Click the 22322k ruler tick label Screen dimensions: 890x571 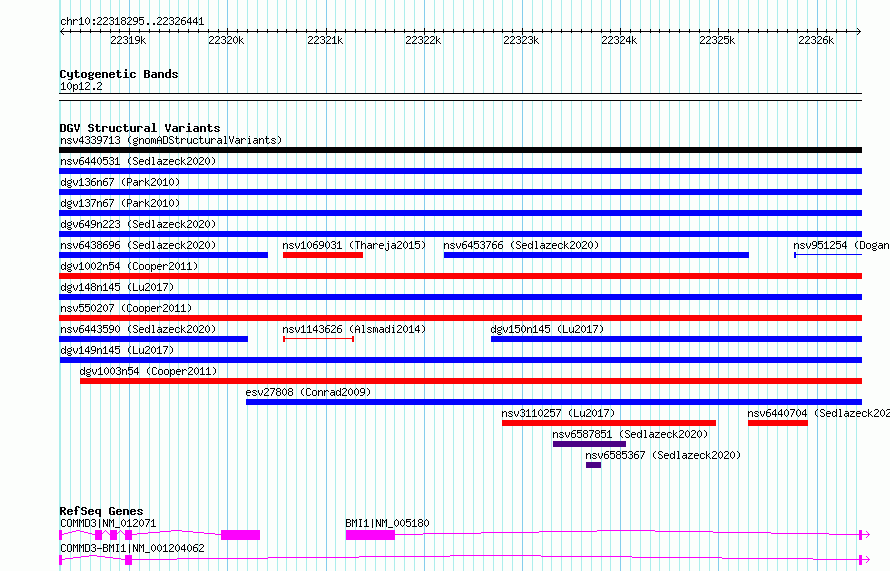point(423,40)
